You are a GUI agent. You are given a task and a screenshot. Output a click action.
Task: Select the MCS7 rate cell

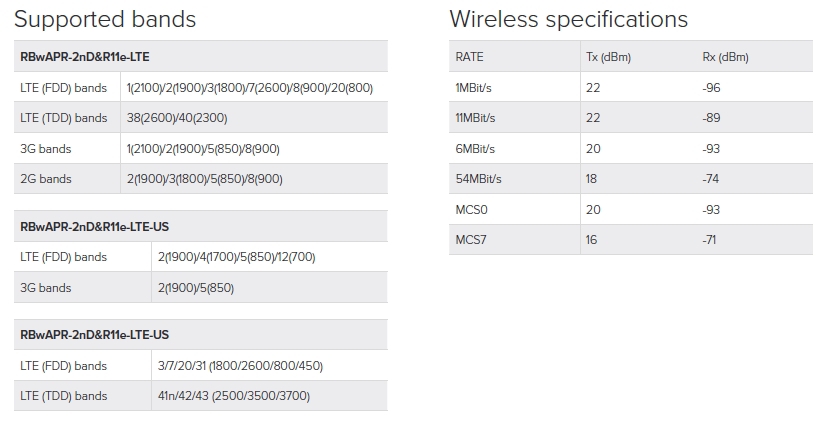pos(470,240)
